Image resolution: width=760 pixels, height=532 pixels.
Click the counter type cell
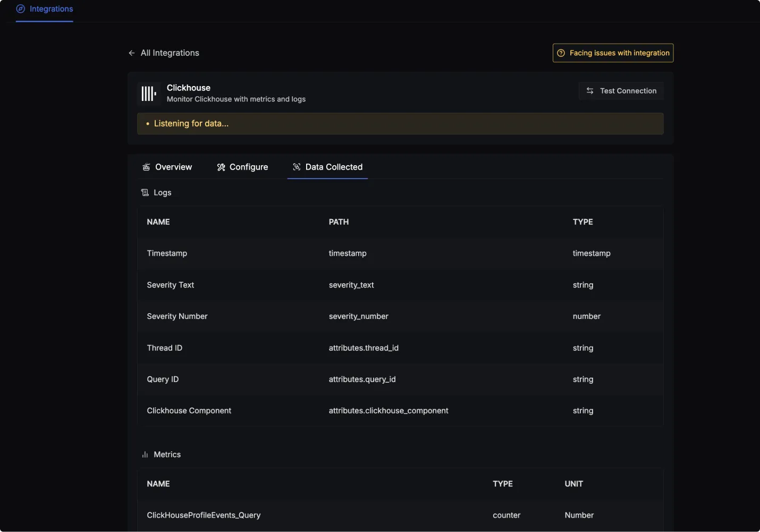coord(506,516)
